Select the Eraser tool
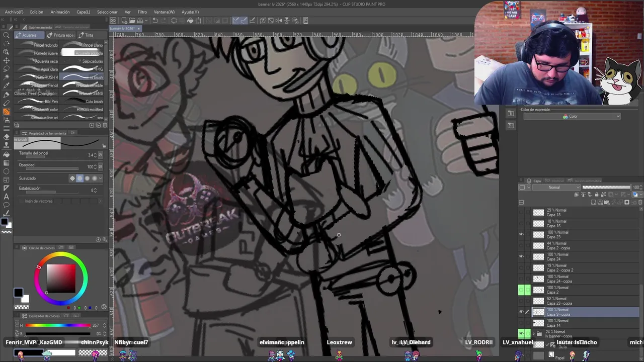This screenshot has width=644, height=362. click(7, 137)
